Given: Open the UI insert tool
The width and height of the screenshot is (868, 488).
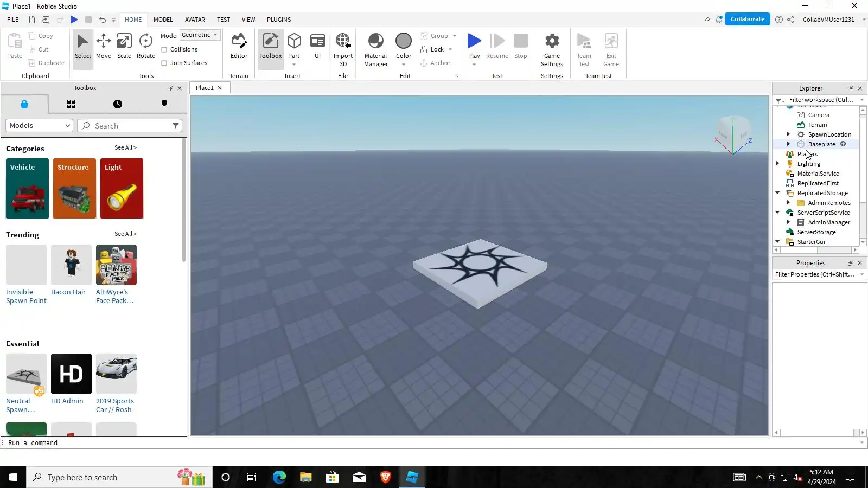Looking at the screenshot, I should click(318, 47).
